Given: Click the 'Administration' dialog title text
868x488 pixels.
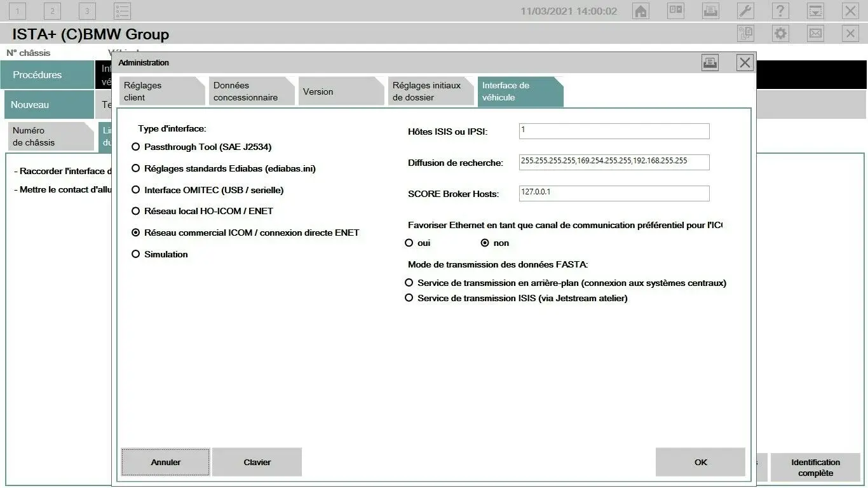Looking at the screenshot, I should click(x=144, y=62).
